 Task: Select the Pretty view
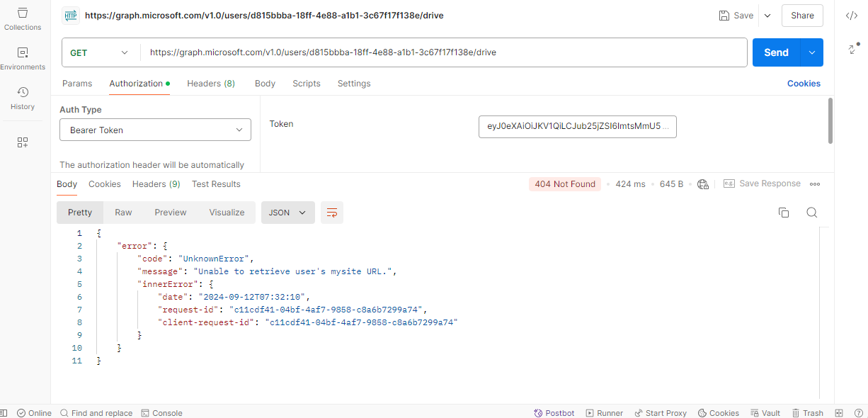[80, 213]
